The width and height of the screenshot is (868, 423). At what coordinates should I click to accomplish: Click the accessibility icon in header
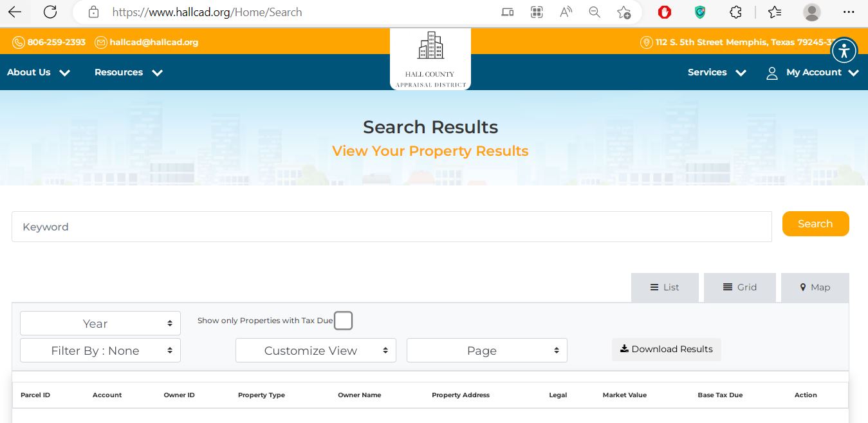[x=844, y=50]
